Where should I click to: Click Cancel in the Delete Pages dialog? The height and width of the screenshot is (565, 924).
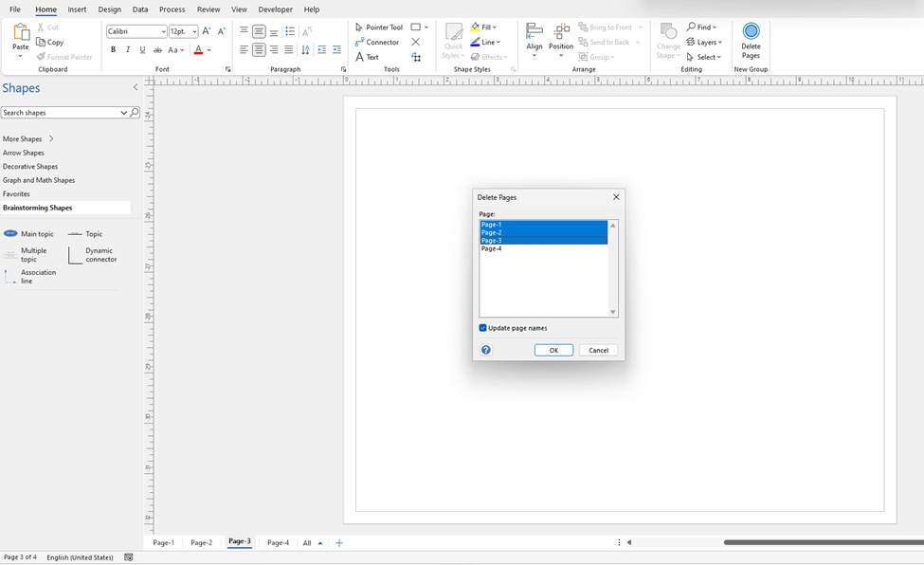point(598,350)
